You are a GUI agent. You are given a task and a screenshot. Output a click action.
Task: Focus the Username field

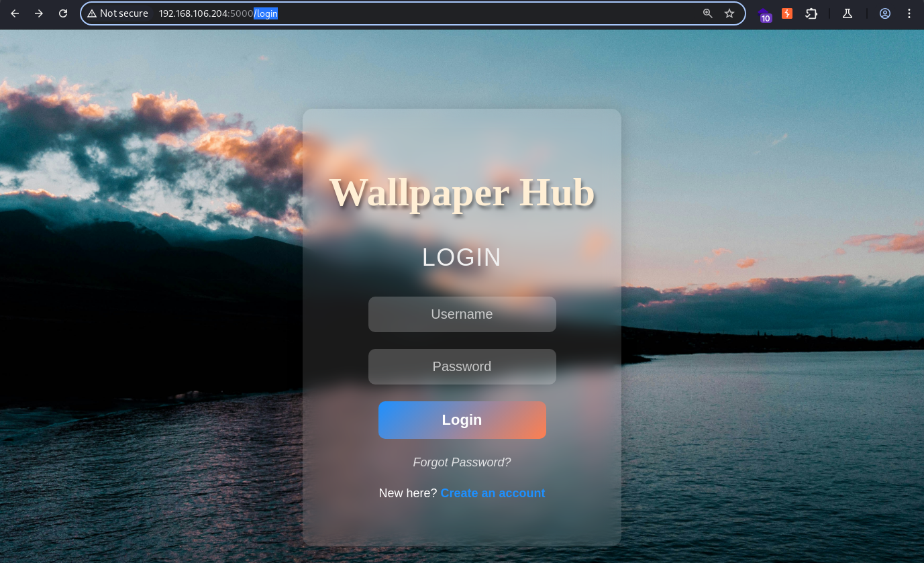462,314
